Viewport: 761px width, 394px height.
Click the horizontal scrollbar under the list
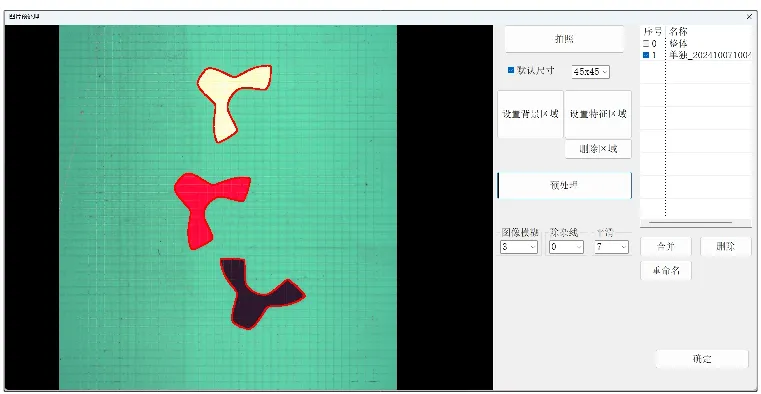pyautogui.click(x=690, y=223)
